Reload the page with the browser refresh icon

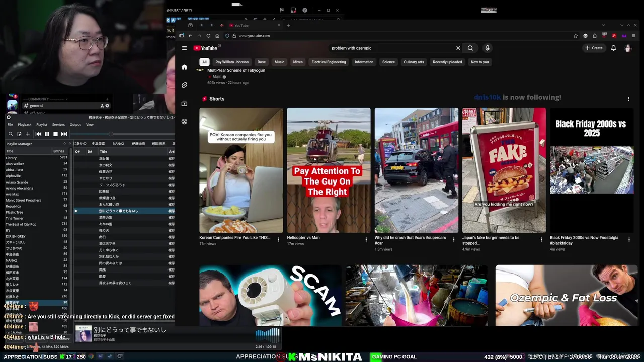[x=208, y=36]
